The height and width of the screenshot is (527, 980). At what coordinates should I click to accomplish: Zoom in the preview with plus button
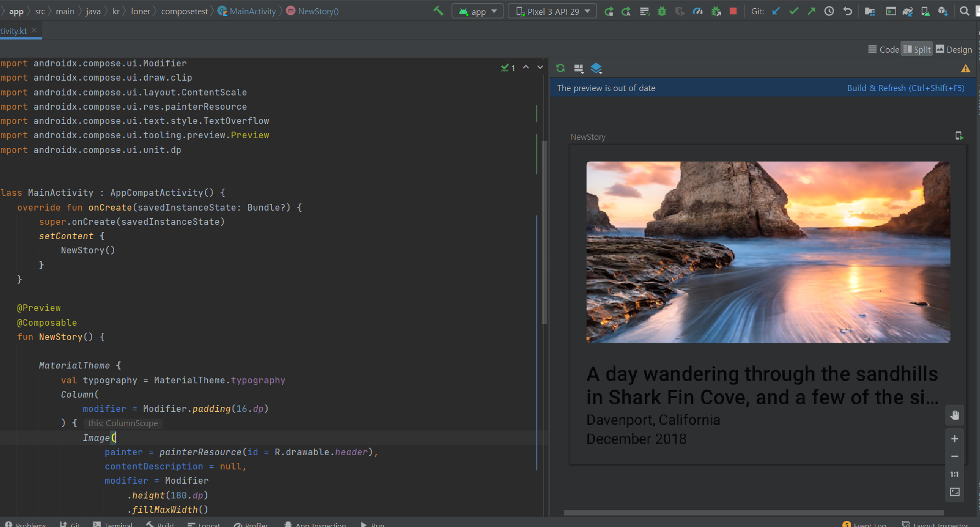point(955,439)
